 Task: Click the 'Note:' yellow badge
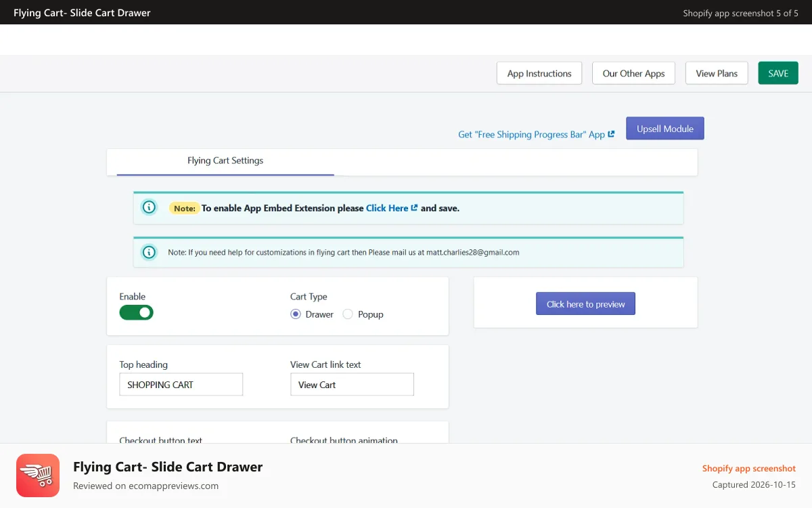[184, 209]
